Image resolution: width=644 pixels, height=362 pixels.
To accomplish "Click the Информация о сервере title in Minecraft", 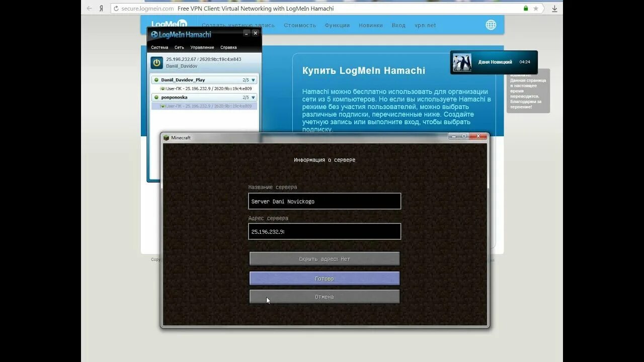I will (x=325, y=160).
